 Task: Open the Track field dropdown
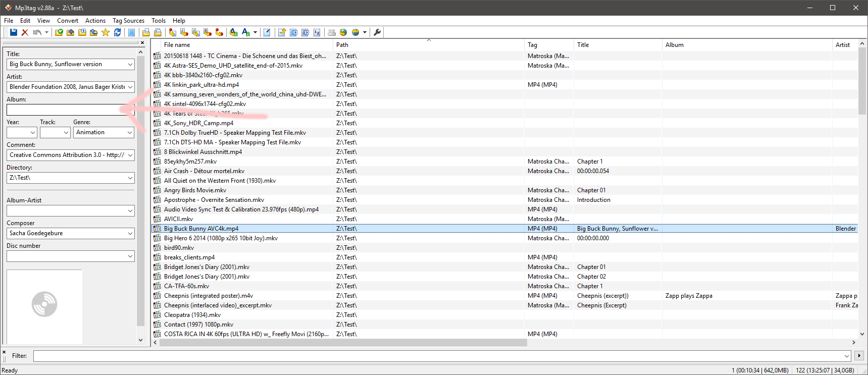point(66,132)
